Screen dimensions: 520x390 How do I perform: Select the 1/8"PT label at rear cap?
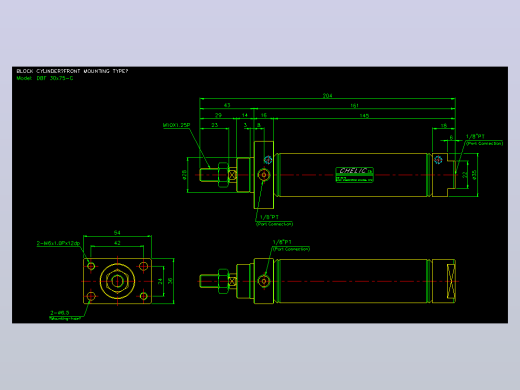click(x=475, y=136)
